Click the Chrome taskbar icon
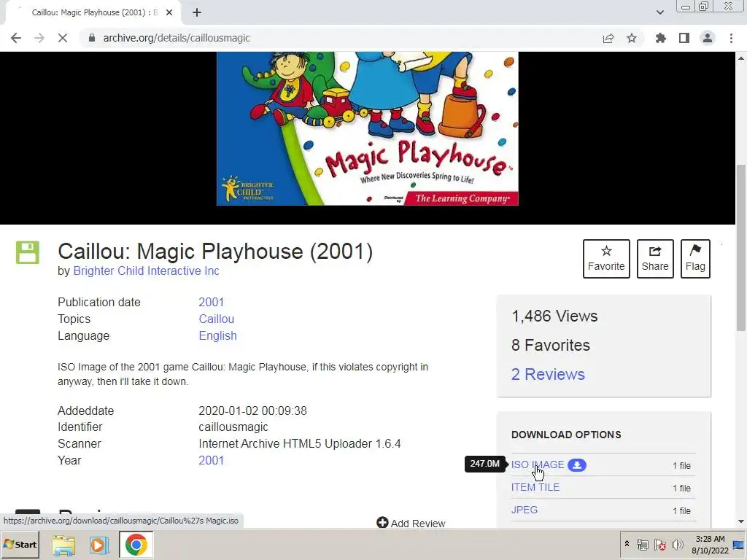 click(136, 545)
